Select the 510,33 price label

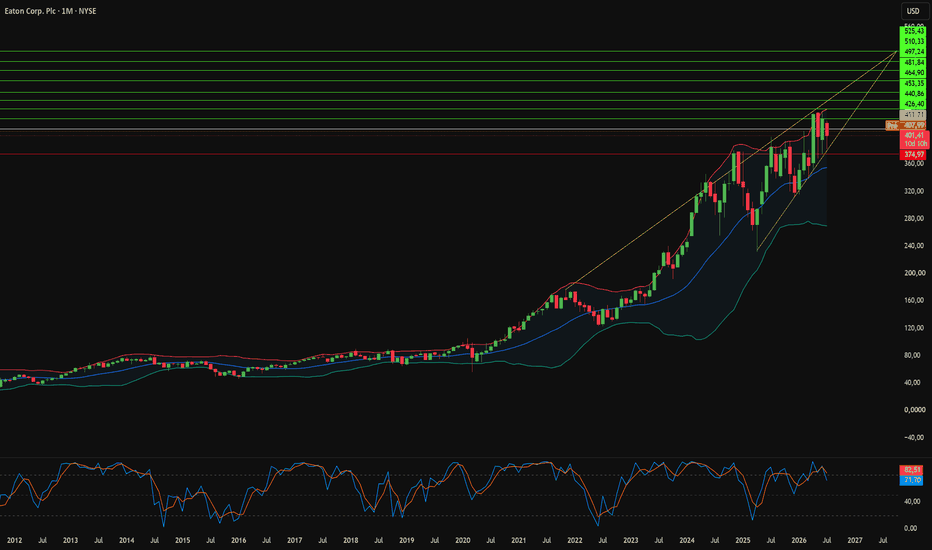point(914,42)
